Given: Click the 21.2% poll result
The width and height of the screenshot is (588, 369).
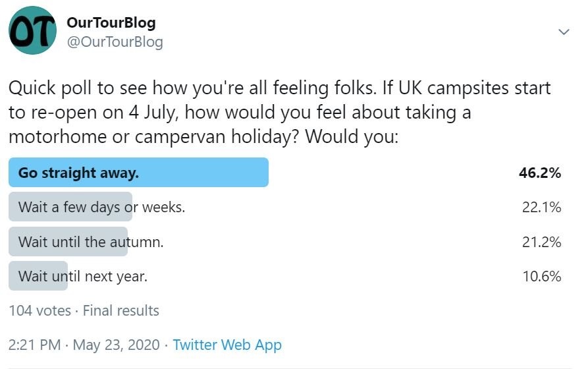Looking at the screenshot, I should coord(541,242).
